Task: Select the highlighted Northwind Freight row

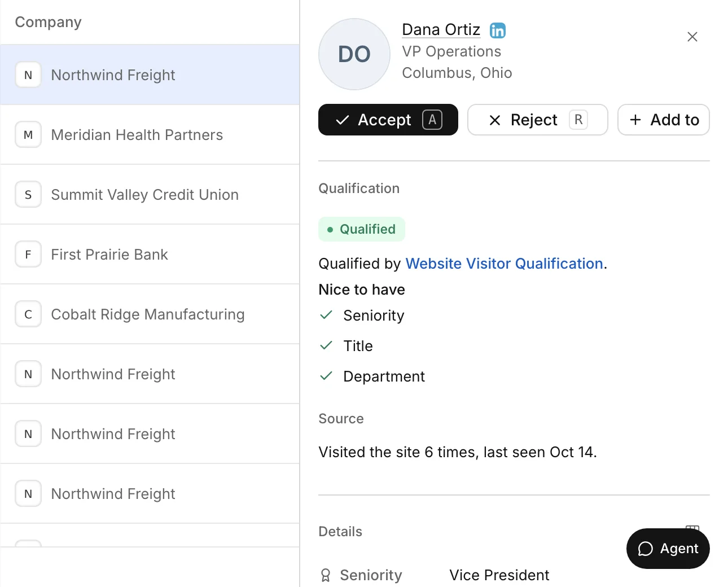Action: click(150, 75)
